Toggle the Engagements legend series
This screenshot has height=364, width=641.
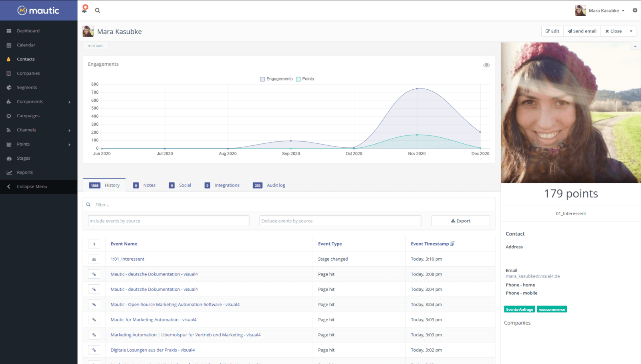click(x=276, y=79)
